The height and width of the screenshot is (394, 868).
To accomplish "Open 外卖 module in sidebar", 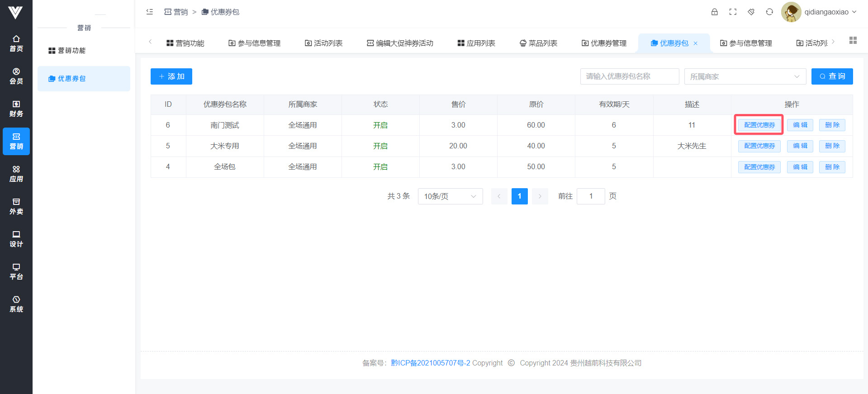I will 16,206.
